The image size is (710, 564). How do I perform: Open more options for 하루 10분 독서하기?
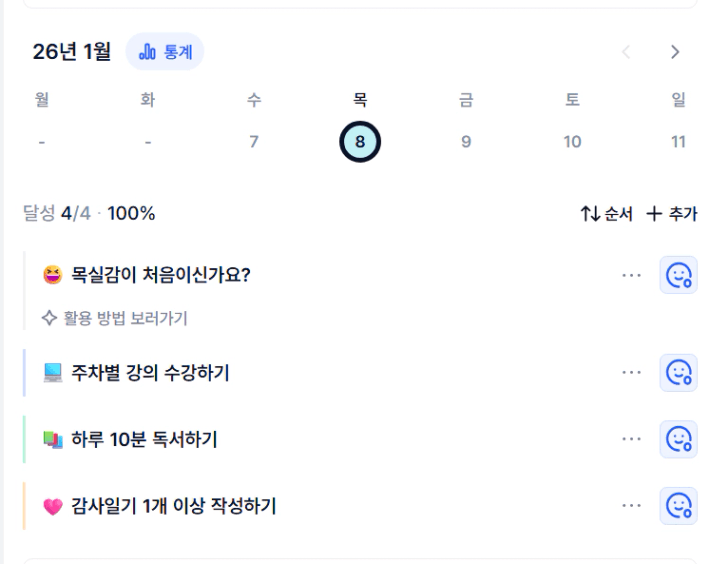[631, 439]
